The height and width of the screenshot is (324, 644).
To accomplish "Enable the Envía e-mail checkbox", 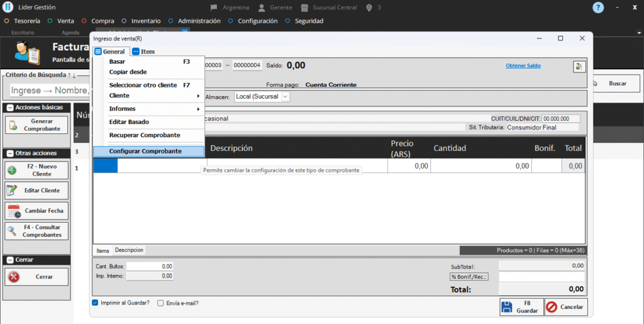I will coord(160,303).
